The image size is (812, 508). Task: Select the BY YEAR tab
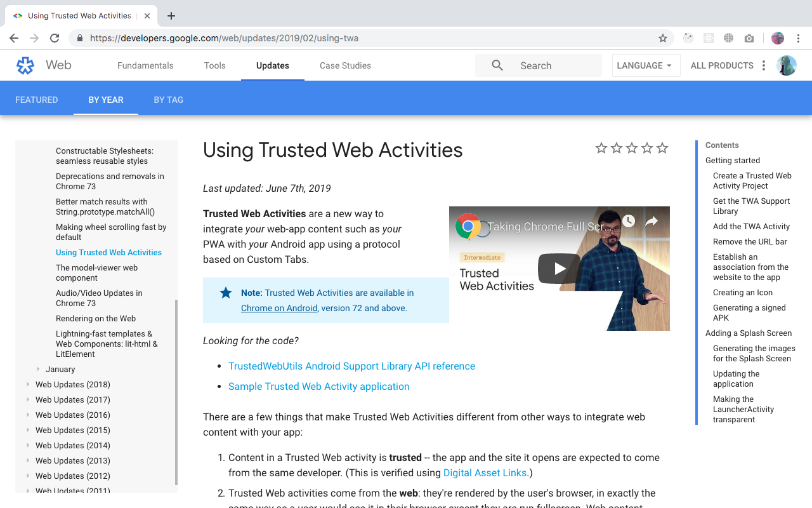(x=106, y=100)
